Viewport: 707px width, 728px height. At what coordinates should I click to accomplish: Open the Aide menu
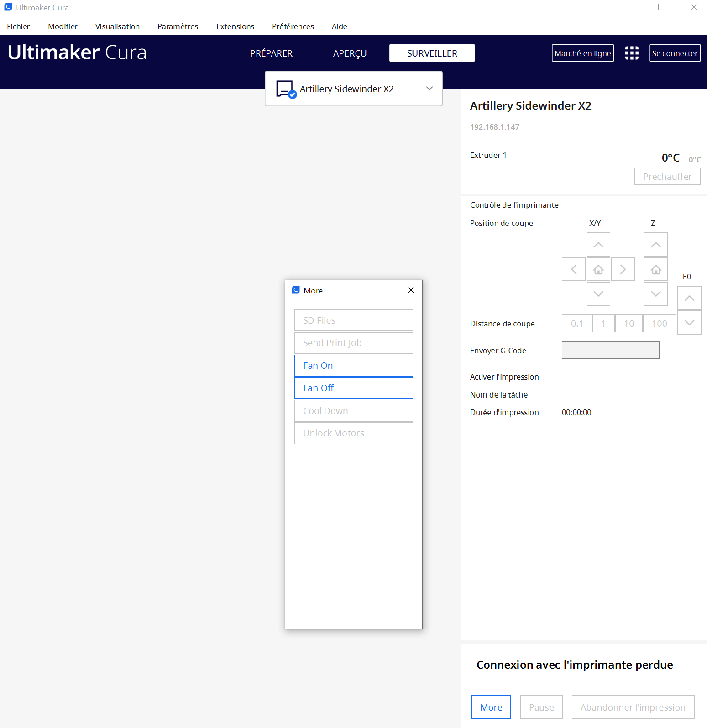(x=339, y=26)
